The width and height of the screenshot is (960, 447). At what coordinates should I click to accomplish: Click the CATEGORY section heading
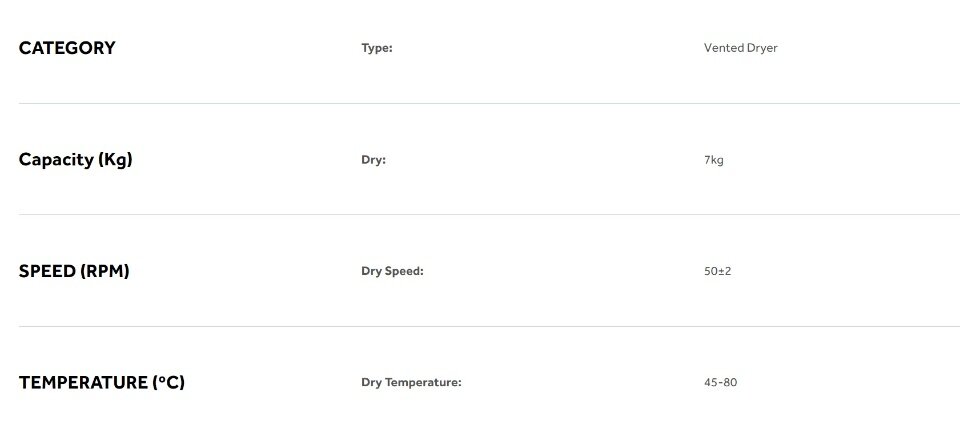tap(67, 48)
